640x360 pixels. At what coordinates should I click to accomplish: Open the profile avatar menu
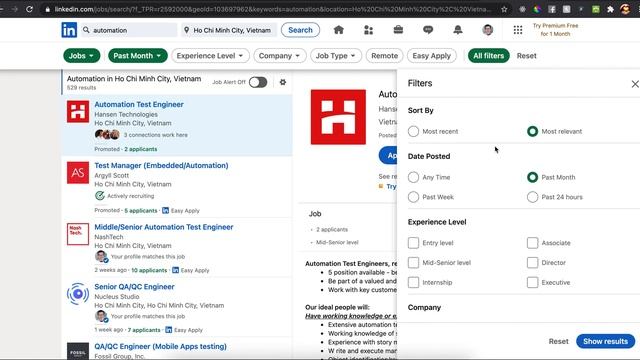tap(487, 30)
